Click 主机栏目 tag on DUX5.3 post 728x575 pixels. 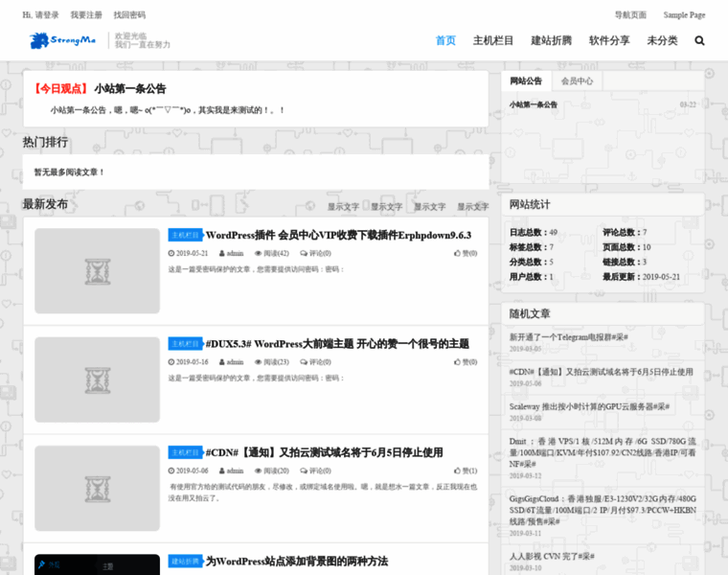[186, 344]
